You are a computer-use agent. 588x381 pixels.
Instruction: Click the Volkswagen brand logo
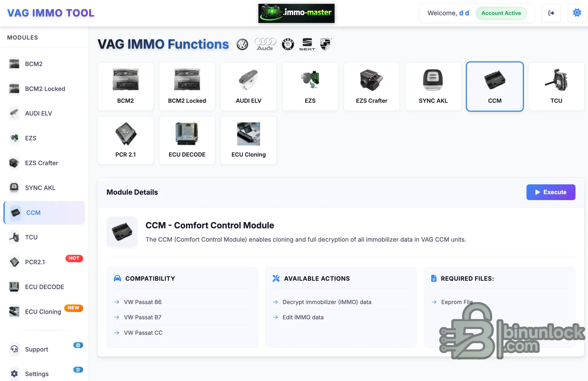click(242, 44)
